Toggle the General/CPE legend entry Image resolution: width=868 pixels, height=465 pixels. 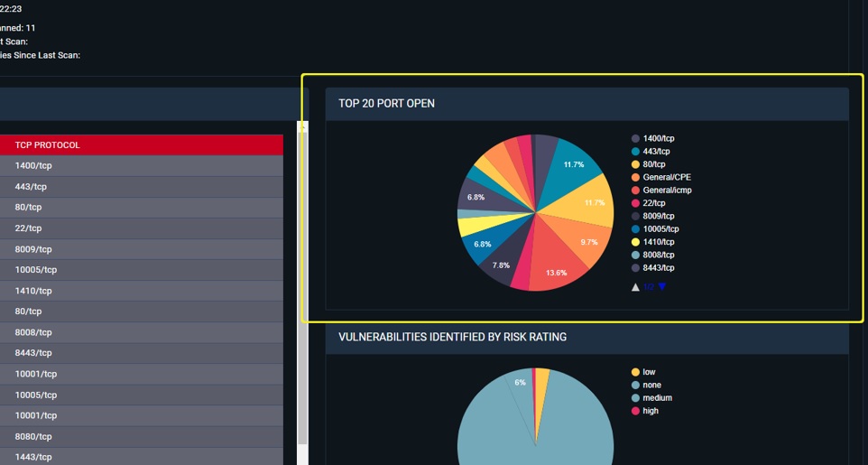pyautogui.click(x=661, y=177)
